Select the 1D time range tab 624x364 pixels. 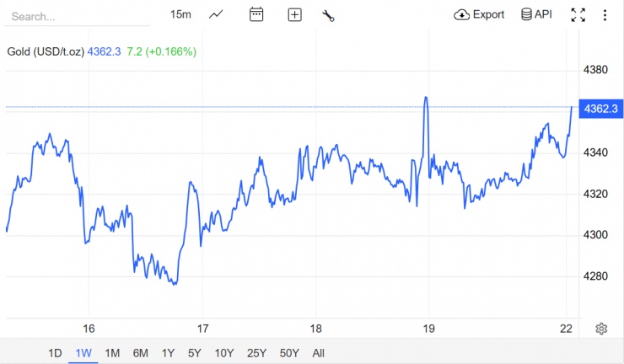tap(55, 353)
